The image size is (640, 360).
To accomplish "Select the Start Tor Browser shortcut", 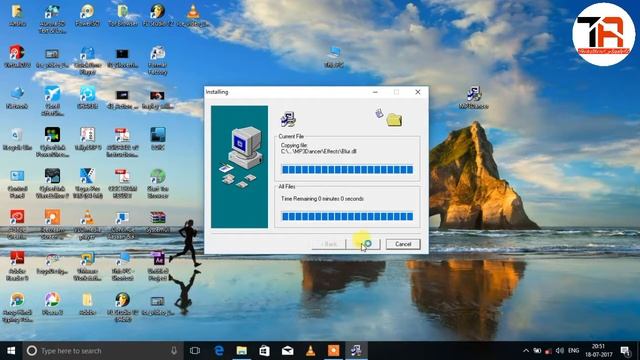I will pos(158,184).
